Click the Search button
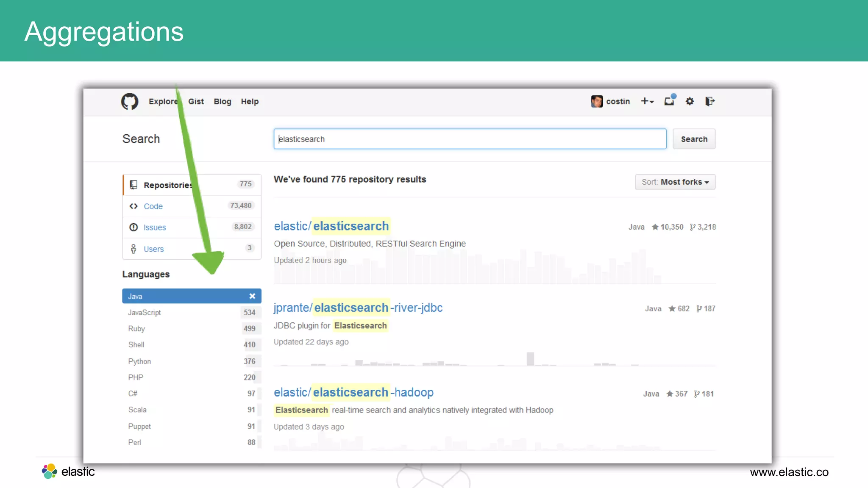868x488 pixels. click(694, 139)
